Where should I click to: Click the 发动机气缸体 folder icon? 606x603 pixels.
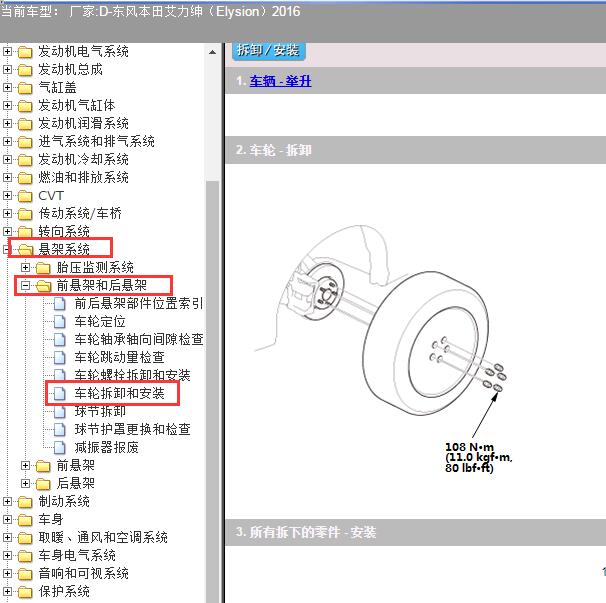coord(25,106)
